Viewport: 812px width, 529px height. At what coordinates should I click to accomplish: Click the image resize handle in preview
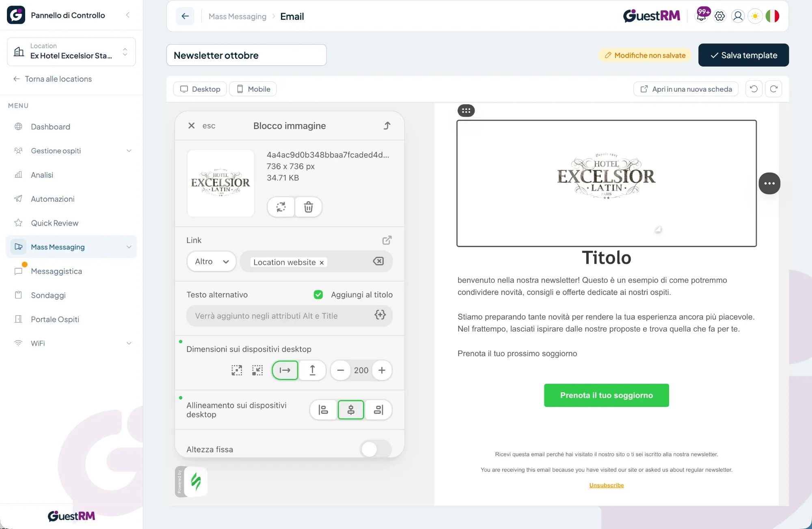click(x=658, y=230)
